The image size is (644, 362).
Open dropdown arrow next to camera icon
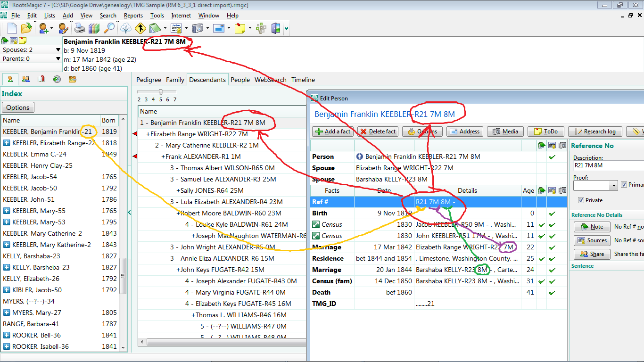coord(206,28)
